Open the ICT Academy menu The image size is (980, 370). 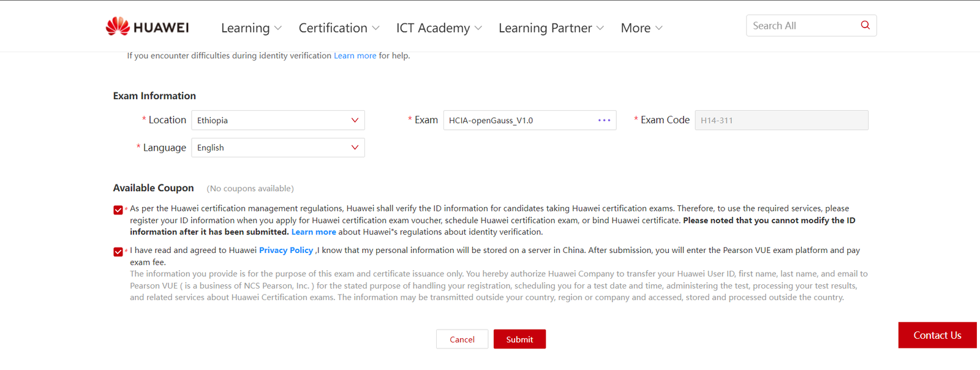point(439,28)
